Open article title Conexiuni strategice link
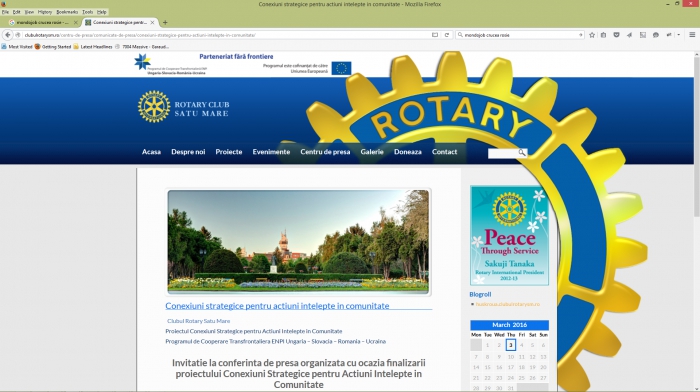700x392 pixels. pyautogui.click(x=277, y=306)
